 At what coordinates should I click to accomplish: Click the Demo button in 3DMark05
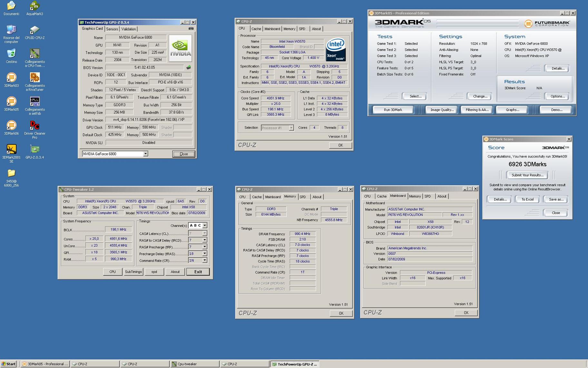tap(556, 110)
